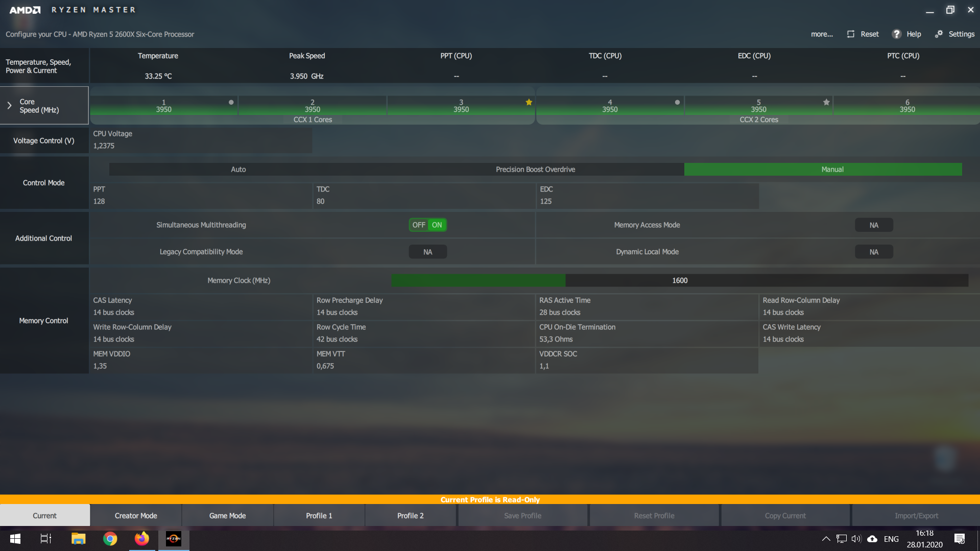Click the Write Row-Column Delay field
Screen dimensions: 980x551
click(202, 333)
